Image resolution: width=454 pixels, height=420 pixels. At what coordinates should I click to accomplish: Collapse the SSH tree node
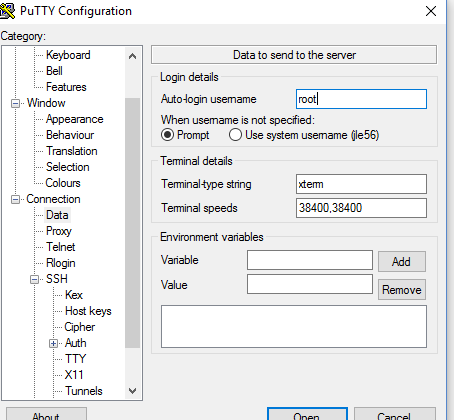tap(34, 279)
